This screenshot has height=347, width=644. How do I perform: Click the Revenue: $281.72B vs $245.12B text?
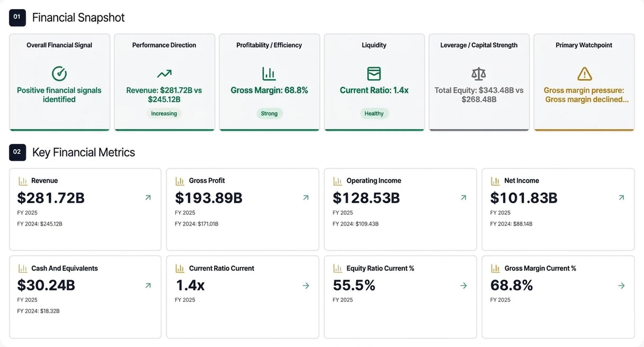pos(164,95)
